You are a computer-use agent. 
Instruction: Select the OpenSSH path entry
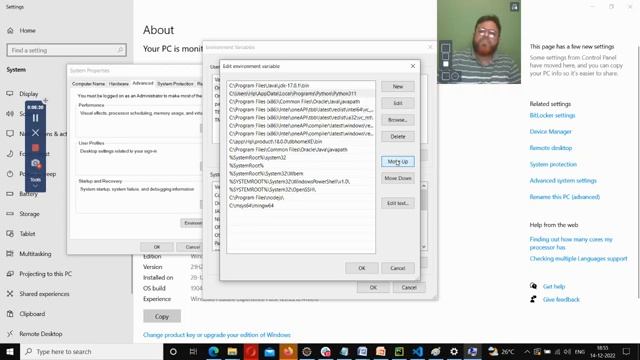pos(301,189)
